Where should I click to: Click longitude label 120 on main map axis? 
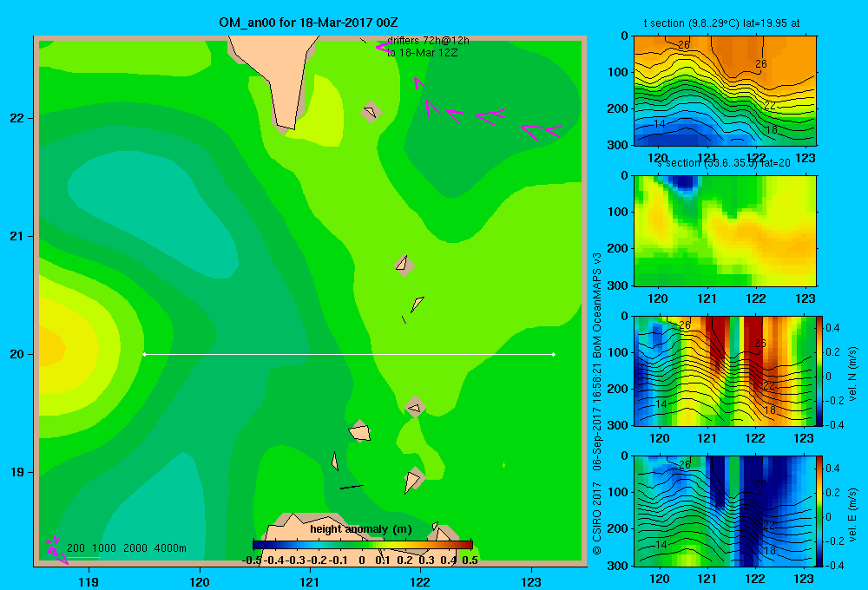point(200,581)
